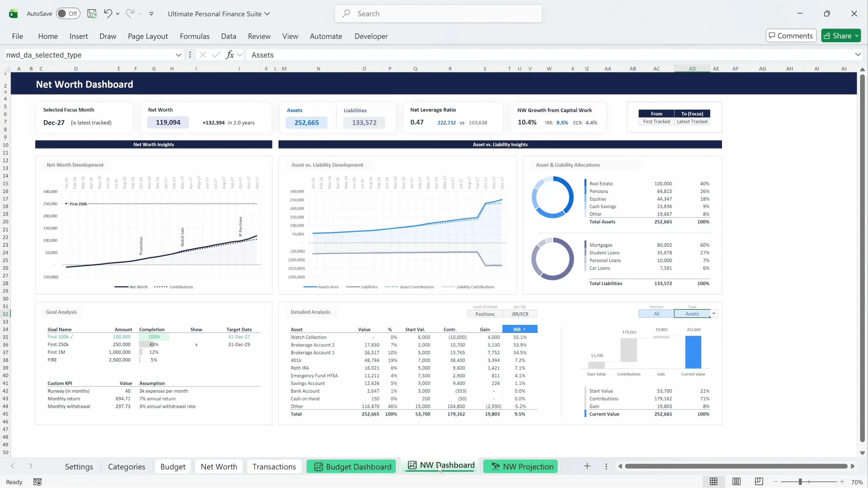This screenshot has width=868, height=488.
Task: Switch to Page Break Preview icon
Action: point(759,482)
